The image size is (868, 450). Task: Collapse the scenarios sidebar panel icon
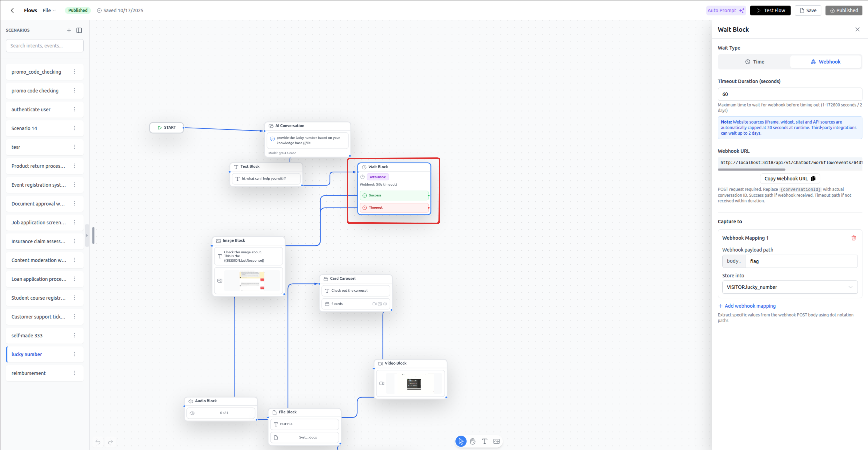pyautogui.click(x=79, y=30)
